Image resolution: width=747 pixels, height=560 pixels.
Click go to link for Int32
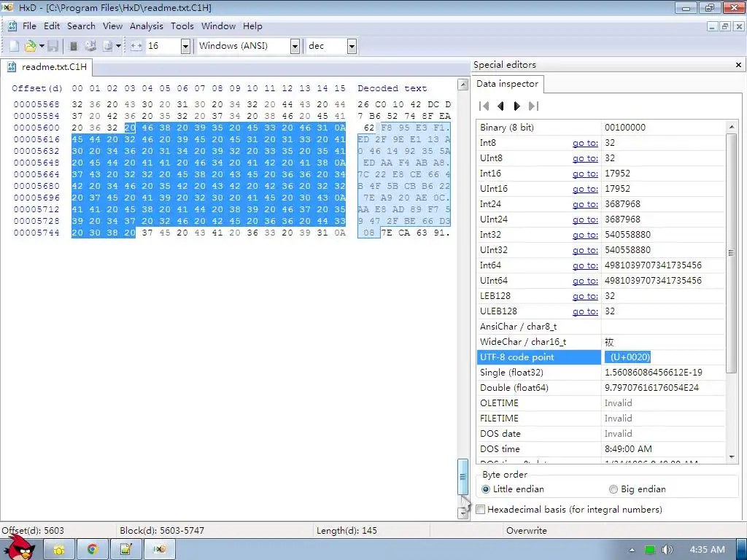click(585, 235)
